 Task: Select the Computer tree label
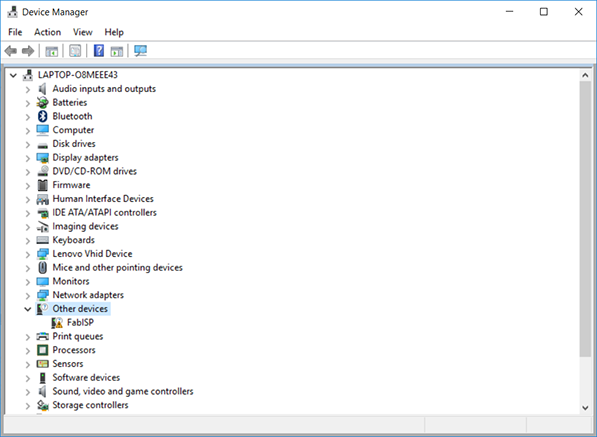click(73, 130)
